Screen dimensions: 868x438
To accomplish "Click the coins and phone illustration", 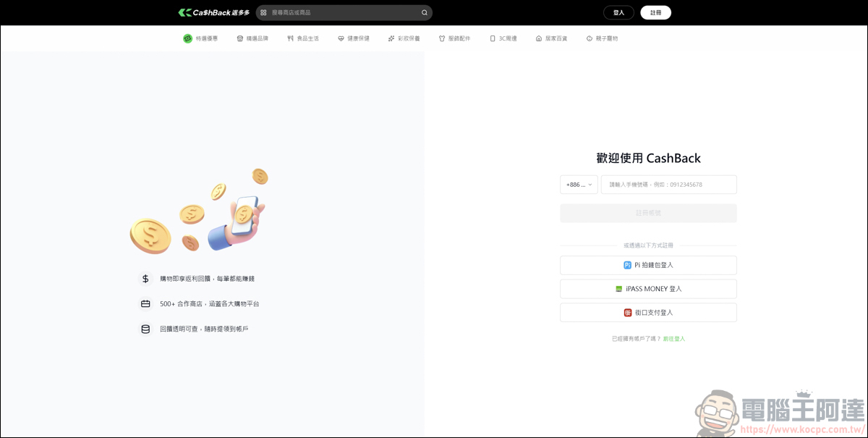I will pos(199,211).
